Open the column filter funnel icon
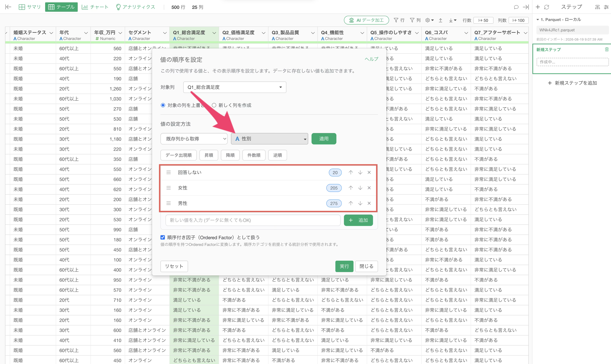Viewport: 611px width, 364px height. click(412, 20)
